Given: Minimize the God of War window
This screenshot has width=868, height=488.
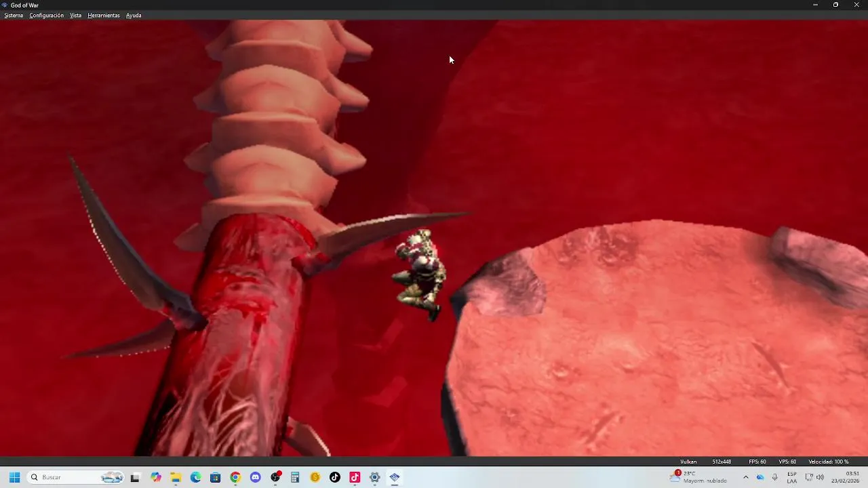Looking at the screenshot, I should pyautogui.click(x=815, y=5).
